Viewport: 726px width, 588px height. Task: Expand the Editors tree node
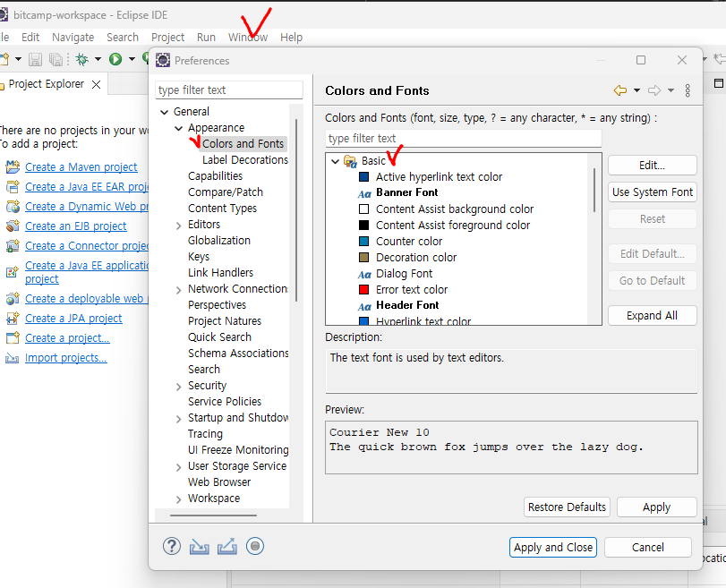tap(179, 226)
